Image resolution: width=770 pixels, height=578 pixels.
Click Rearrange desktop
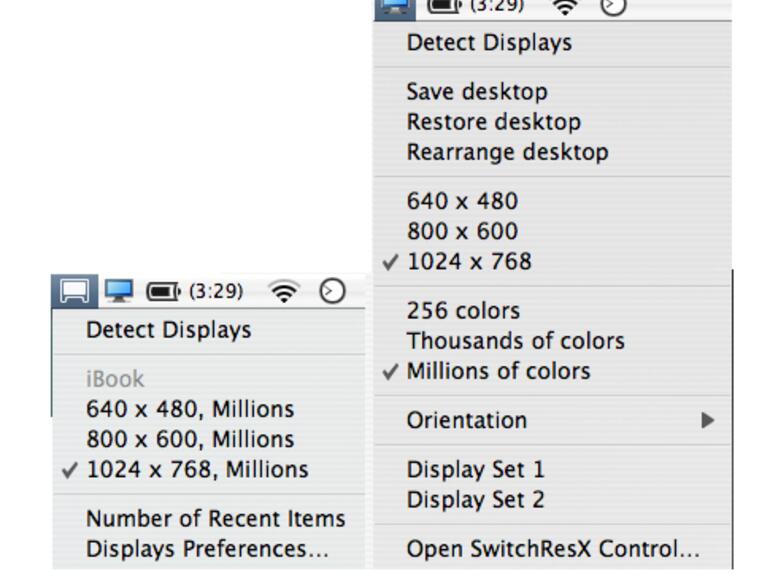[x=507, y=152]
